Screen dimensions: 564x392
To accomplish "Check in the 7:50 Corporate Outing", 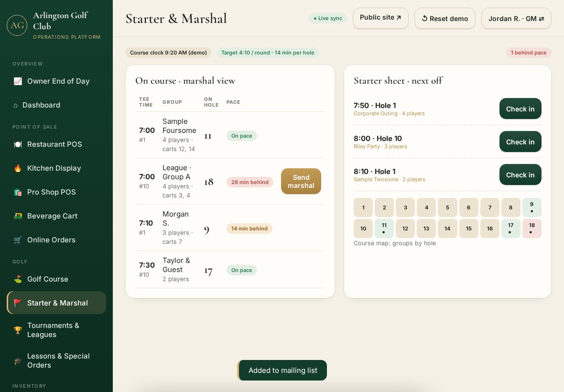I will tap(520, 109).
